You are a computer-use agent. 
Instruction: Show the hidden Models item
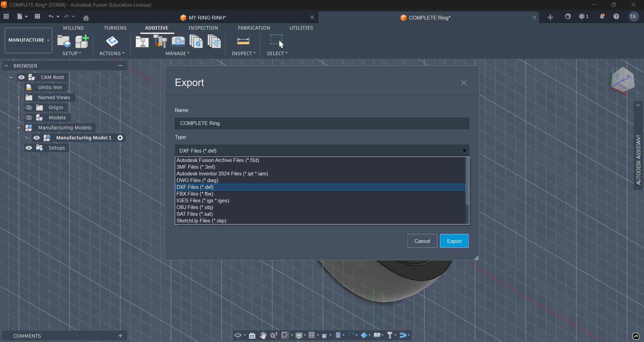(29, 118)
